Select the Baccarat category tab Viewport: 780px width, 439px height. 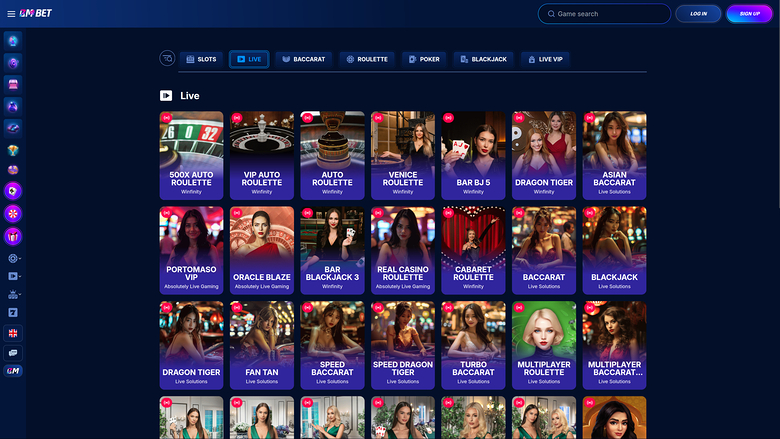303,59
